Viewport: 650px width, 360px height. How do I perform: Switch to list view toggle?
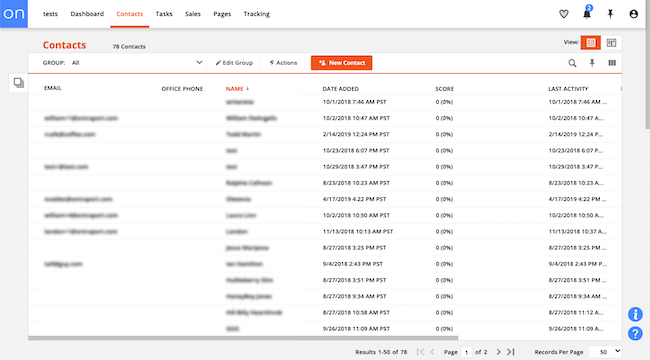[x=591, y=42]
